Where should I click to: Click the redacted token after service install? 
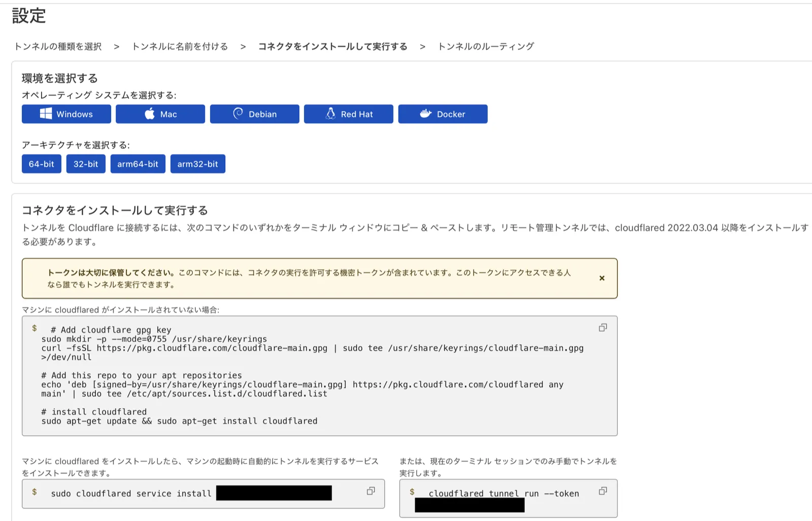point(274,493)
